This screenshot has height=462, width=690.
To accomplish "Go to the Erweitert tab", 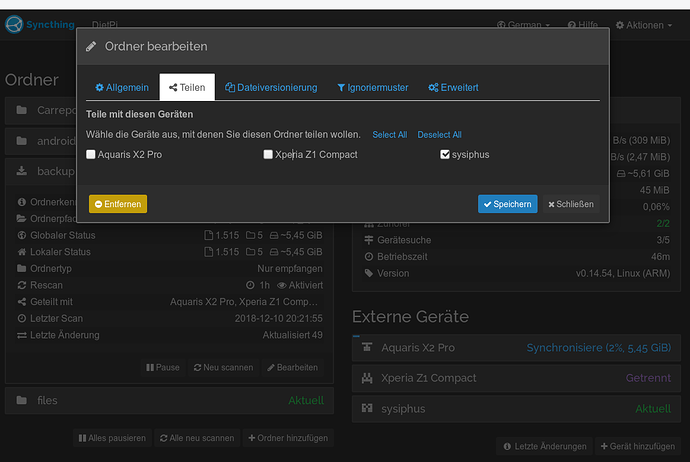I will [453, 88].
